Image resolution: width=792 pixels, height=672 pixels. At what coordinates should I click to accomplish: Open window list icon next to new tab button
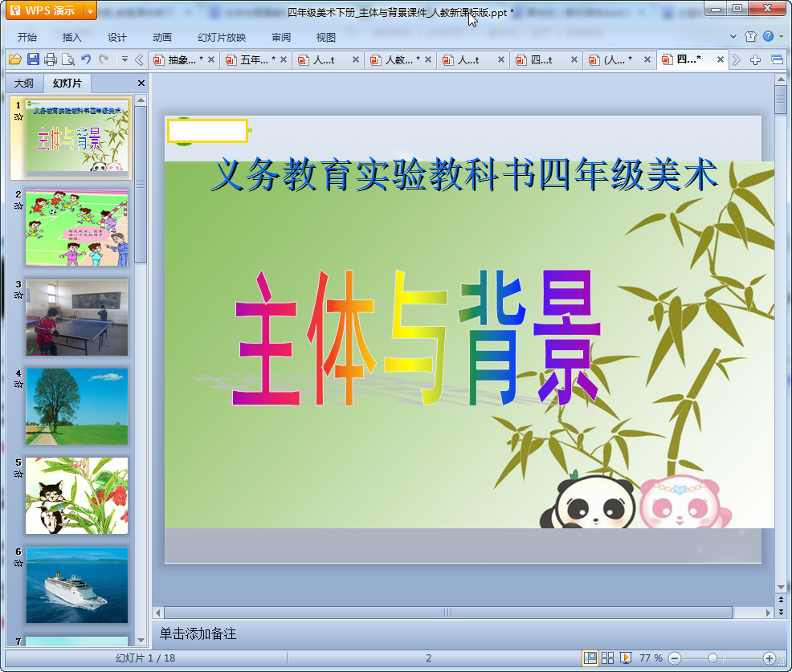[x=777, y=60]
